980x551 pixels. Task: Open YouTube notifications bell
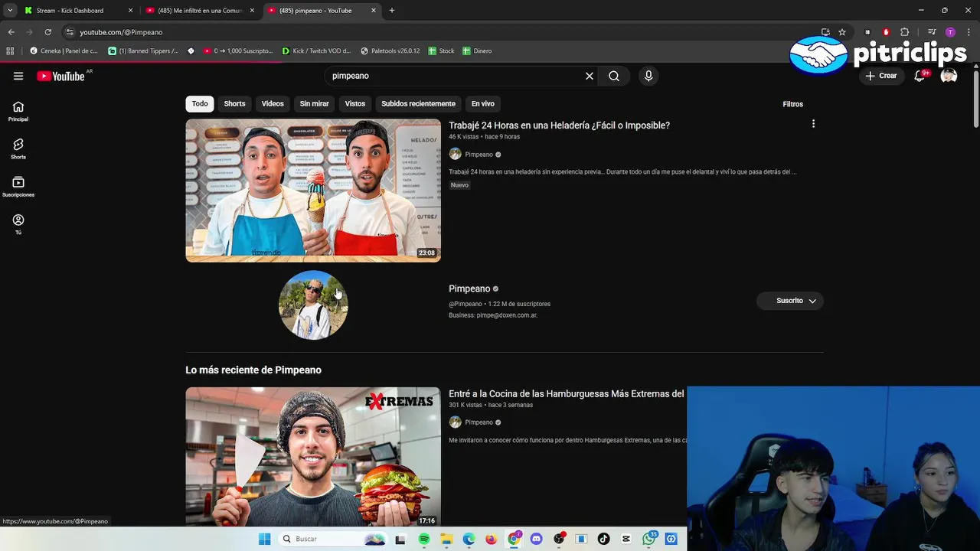click(920, 76)
